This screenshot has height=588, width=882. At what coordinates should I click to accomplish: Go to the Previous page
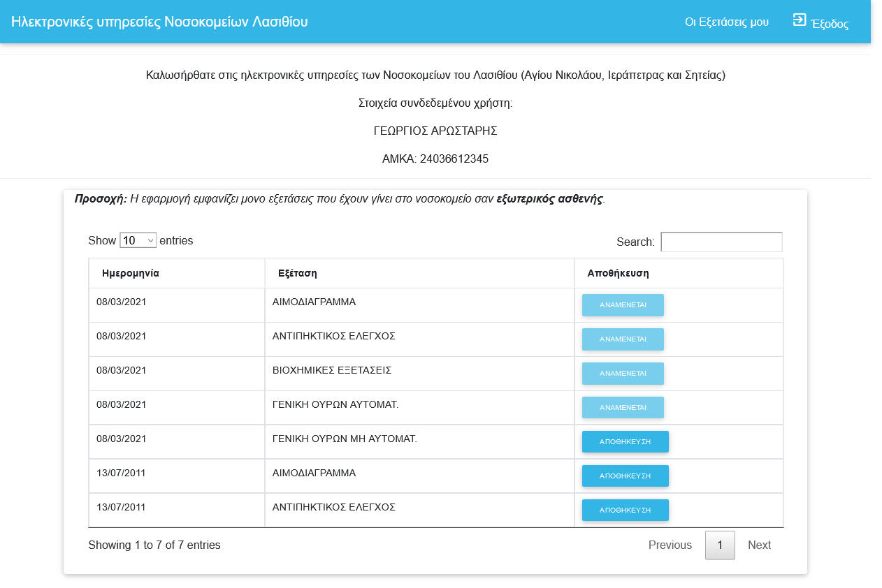point(670,545)
